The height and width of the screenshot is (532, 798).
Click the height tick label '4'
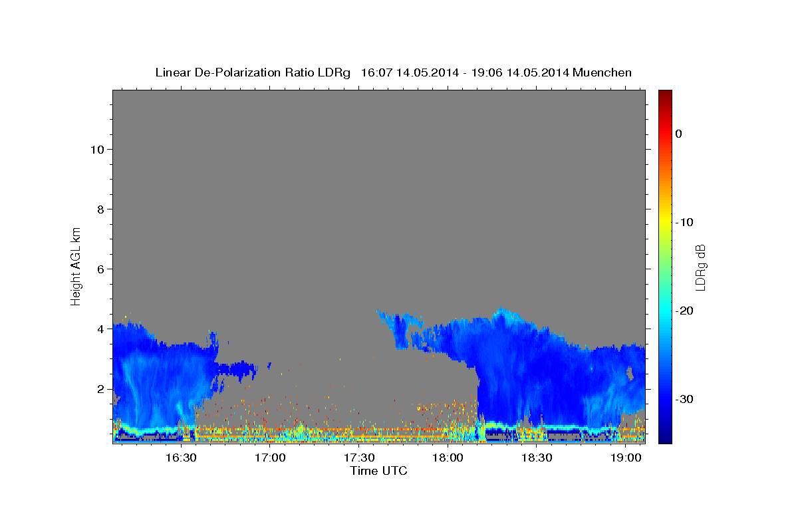click(100, 329)
